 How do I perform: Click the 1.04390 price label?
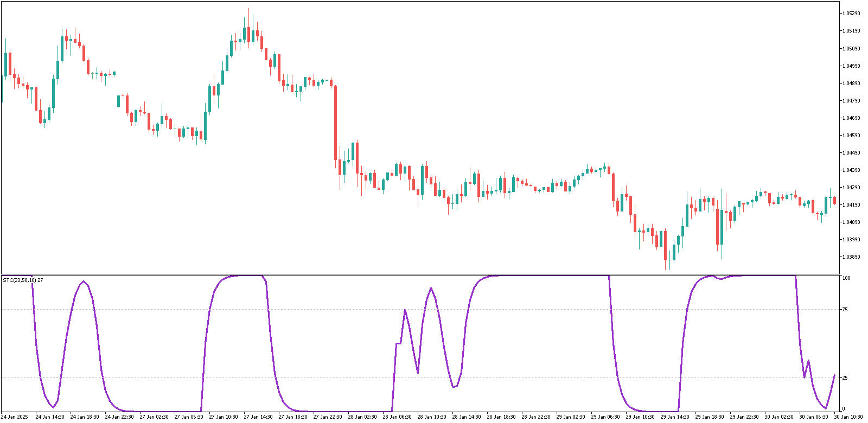click(852, 170)
